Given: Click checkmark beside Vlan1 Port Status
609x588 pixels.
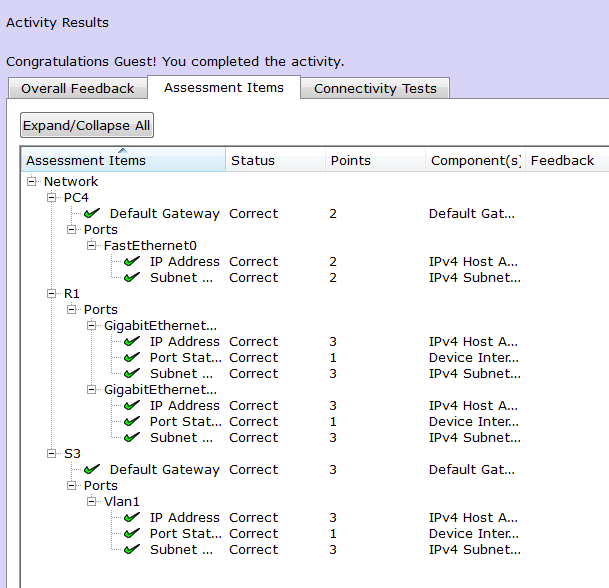Looking at the screenshot, I should [x=132, y=533].
